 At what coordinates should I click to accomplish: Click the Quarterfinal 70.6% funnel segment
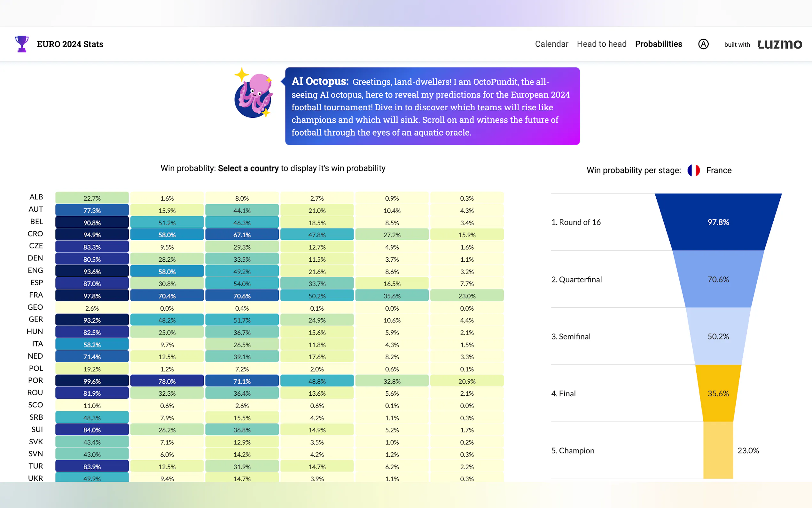(x=718, y=279)
